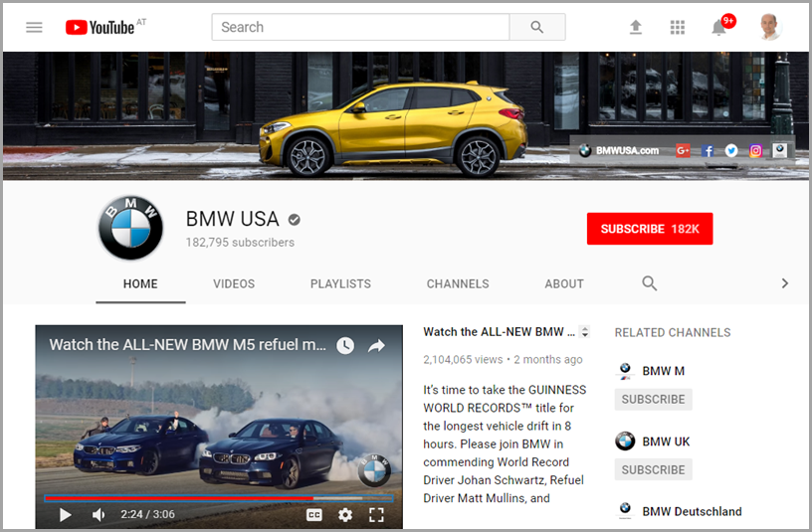812x532 pixels.
Task: Mute the video volume
Action: pos(99,514)
